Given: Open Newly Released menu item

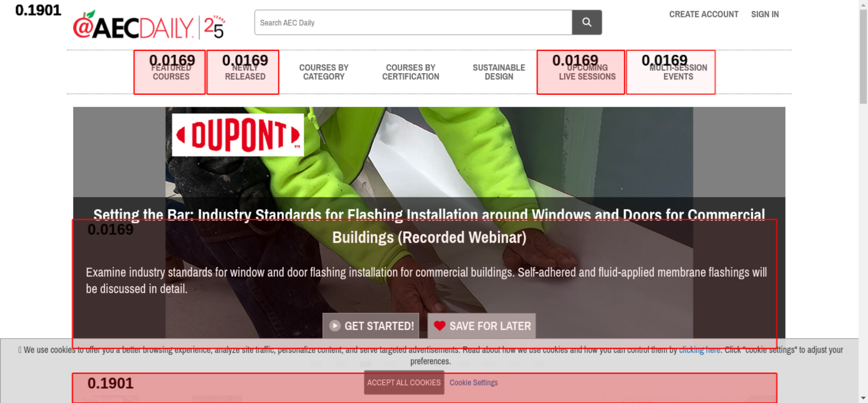Looking at the screenshot, I should (245, 72).
